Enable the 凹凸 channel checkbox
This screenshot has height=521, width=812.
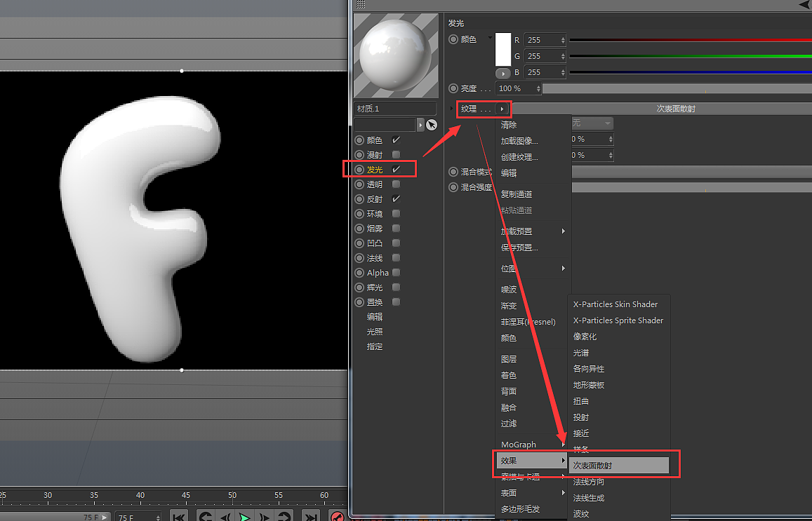pos(396,243)
